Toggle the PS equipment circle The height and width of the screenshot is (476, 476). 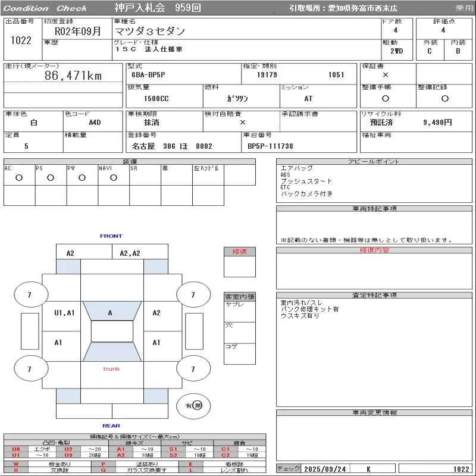click(51, 177)
